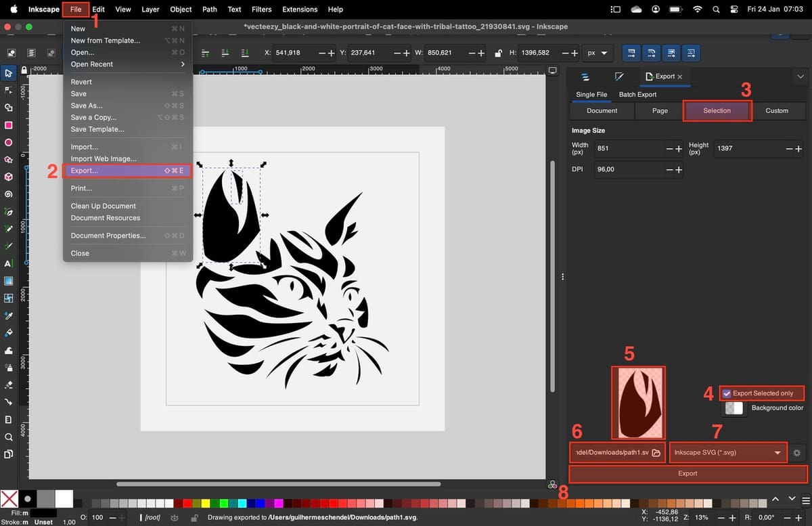Browse for export file location folder icon
The image size is (812, 526).
[656, 453]
